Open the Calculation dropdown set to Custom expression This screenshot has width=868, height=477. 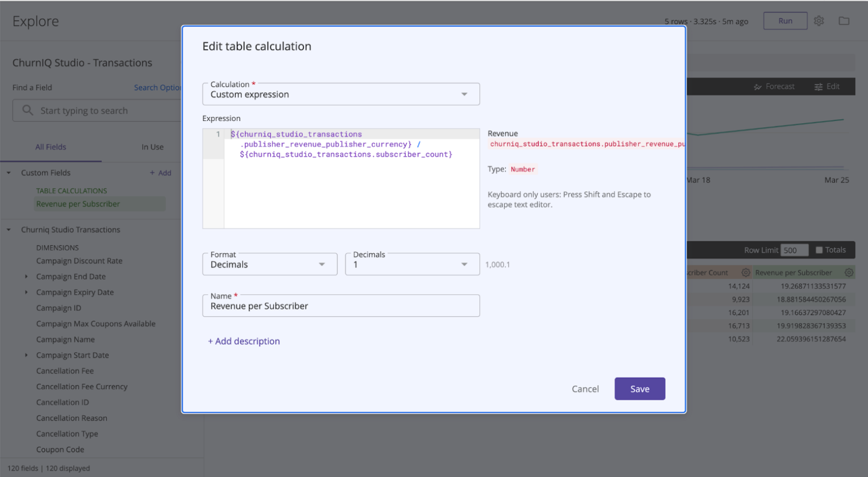(341, 94)
